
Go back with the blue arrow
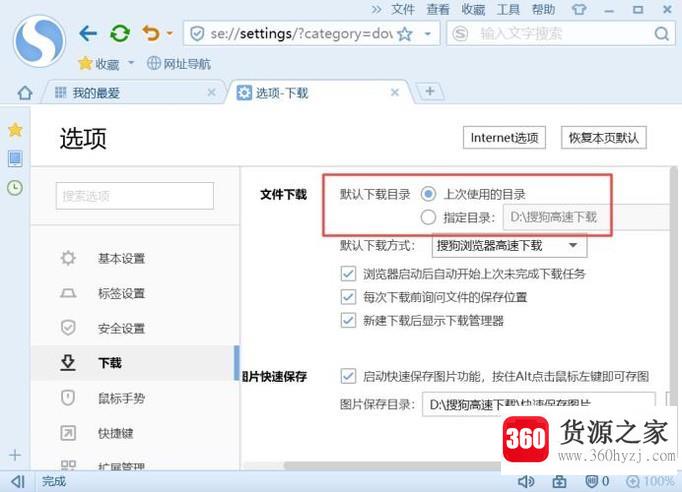pos(88,33)
